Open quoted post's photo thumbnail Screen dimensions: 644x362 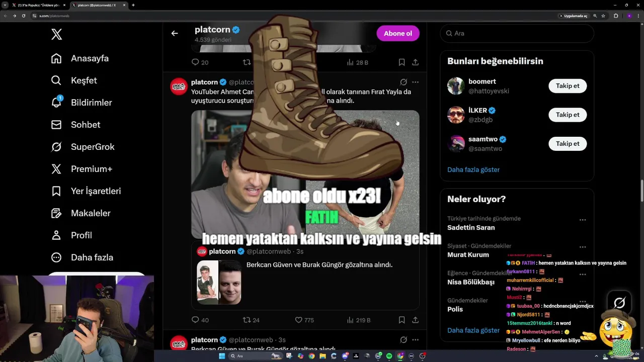(x=219, y=282)
